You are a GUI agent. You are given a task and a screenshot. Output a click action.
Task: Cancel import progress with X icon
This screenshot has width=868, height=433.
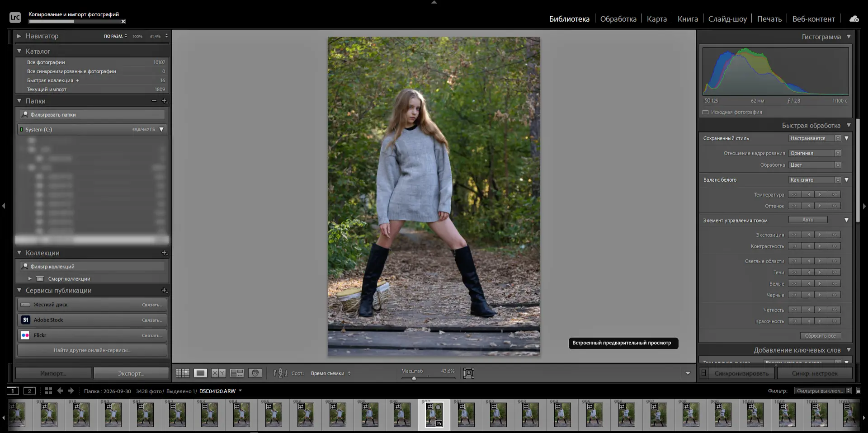click(x=123, y=21)
